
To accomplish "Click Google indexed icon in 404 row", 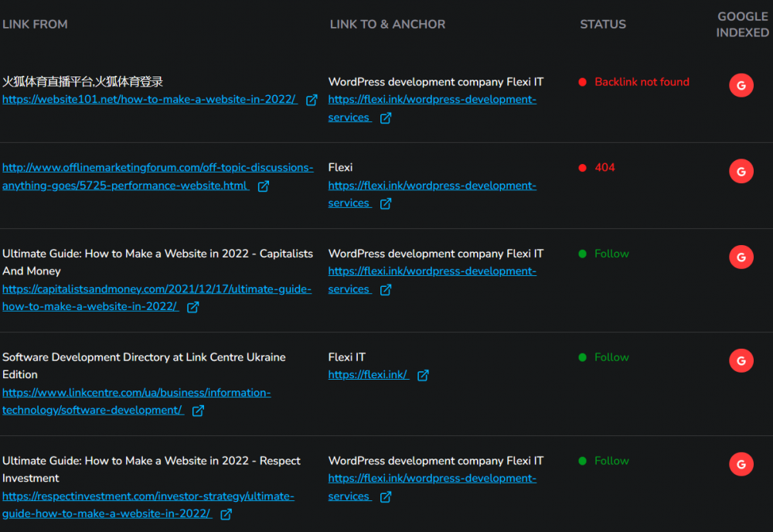I will coord(741,171).
